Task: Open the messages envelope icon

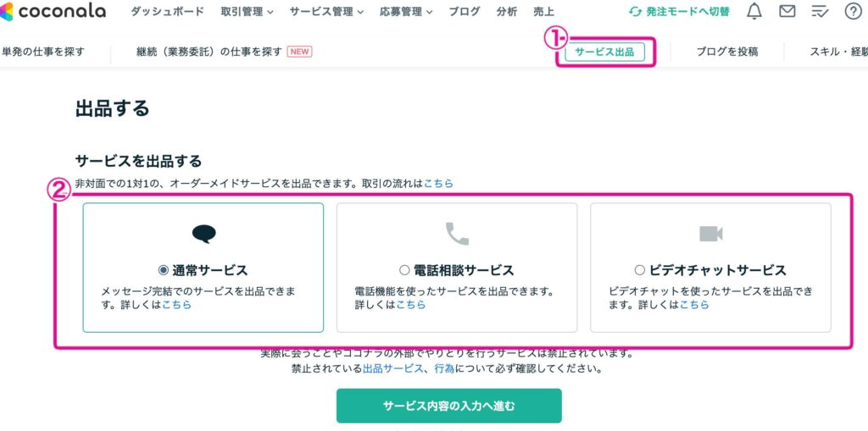Action: coord(787,12)
